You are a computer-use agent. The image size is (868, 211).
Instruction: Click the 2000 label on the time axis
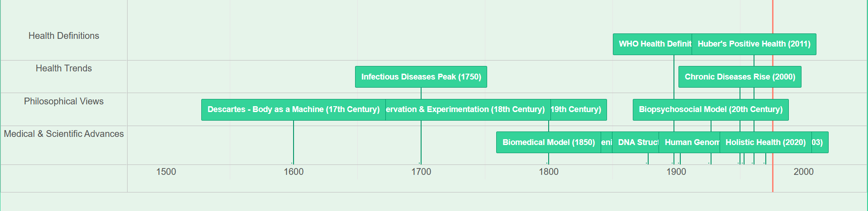point(804,172)
